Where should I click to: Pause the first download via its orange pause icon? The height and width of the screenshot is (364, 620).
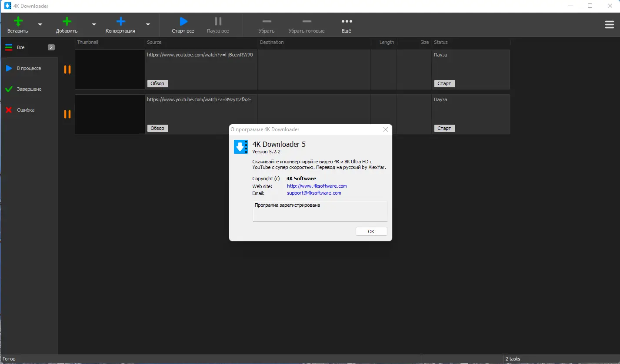pyautogui.click(x=67, y=69)
